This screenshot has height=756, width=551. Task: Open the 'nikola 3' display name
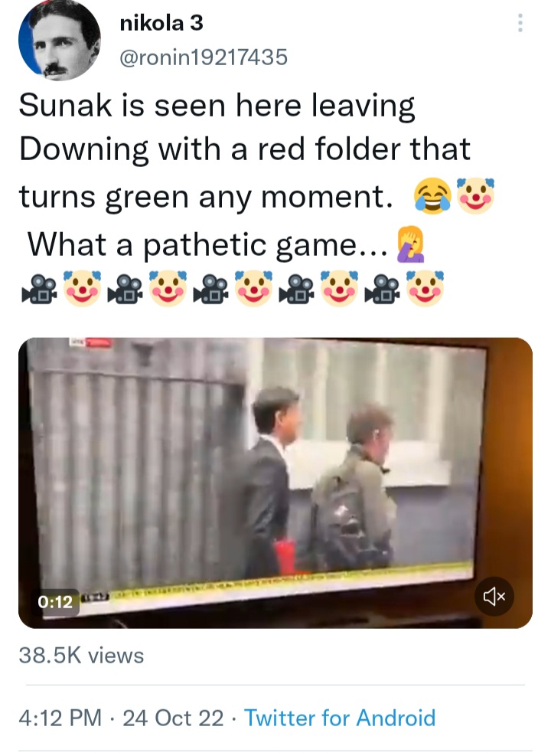(x=161, y=23)
